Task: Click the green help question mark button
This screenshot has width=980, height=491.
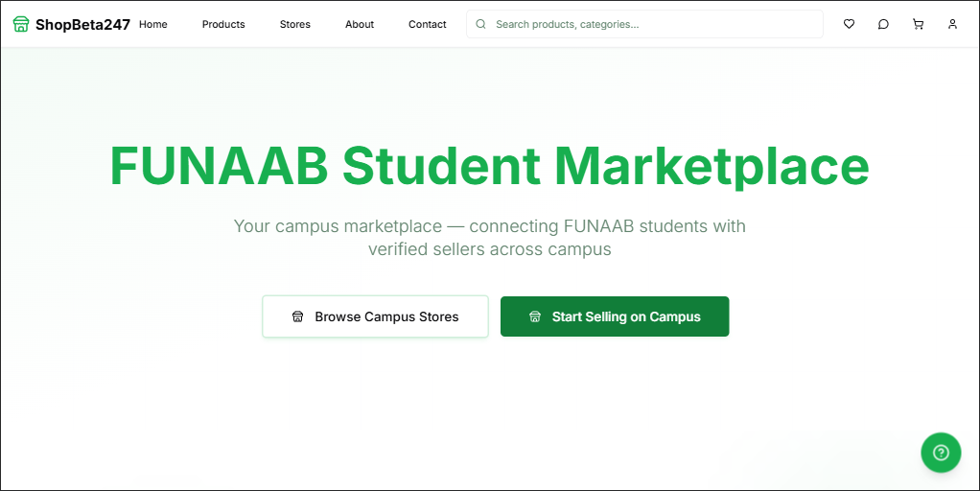Action: 941,453
